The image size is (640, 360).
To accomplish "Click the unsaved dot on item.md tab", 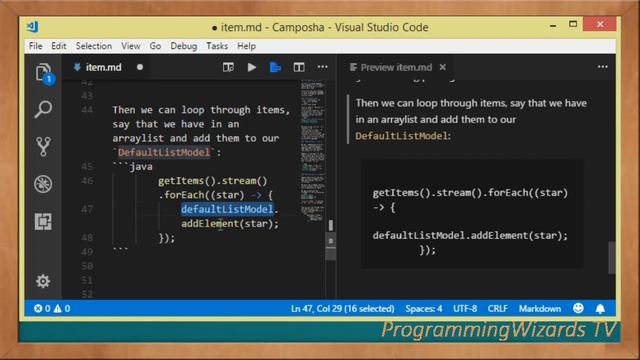I will pos(140,67).
